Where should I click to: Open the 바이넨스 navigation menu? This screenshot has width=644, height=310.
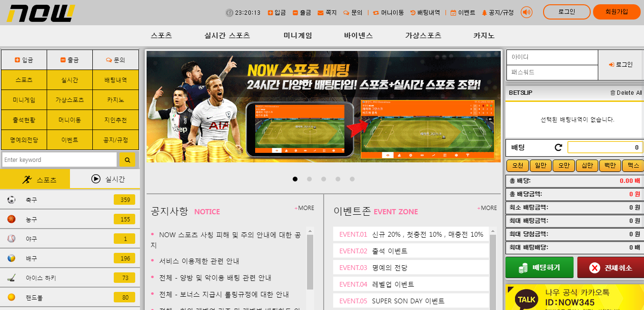tap(358, 36)
